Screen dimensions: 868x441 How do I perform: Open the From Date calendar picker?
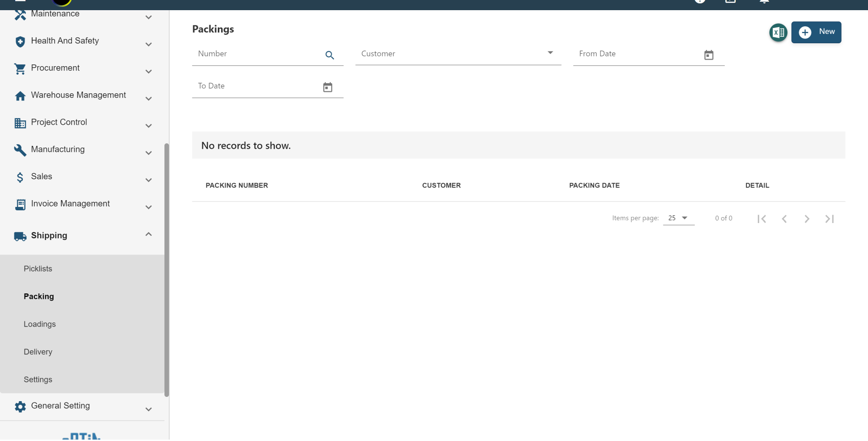tap(709, 55)
